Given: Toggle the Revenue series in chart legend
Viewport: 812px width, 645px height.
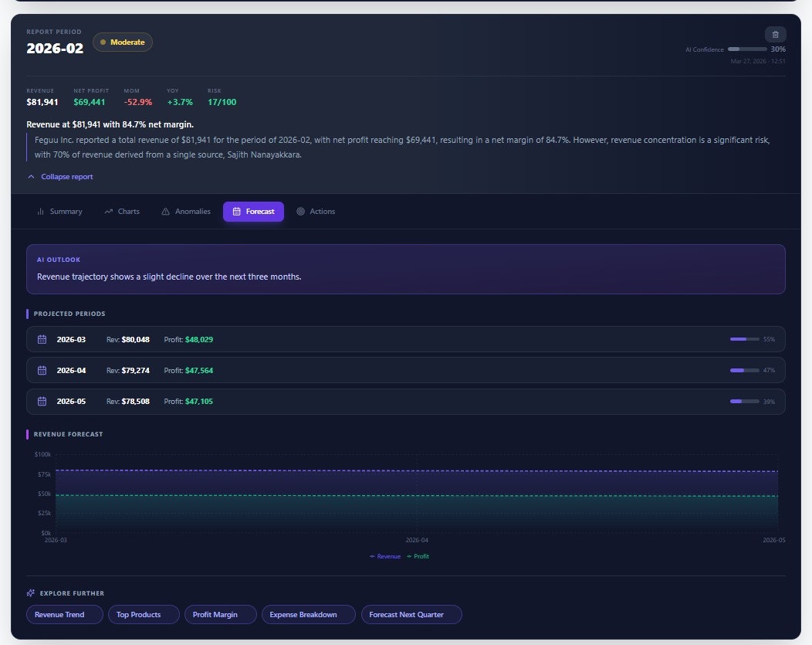Looking at the screenshot, I should point(384,556).
